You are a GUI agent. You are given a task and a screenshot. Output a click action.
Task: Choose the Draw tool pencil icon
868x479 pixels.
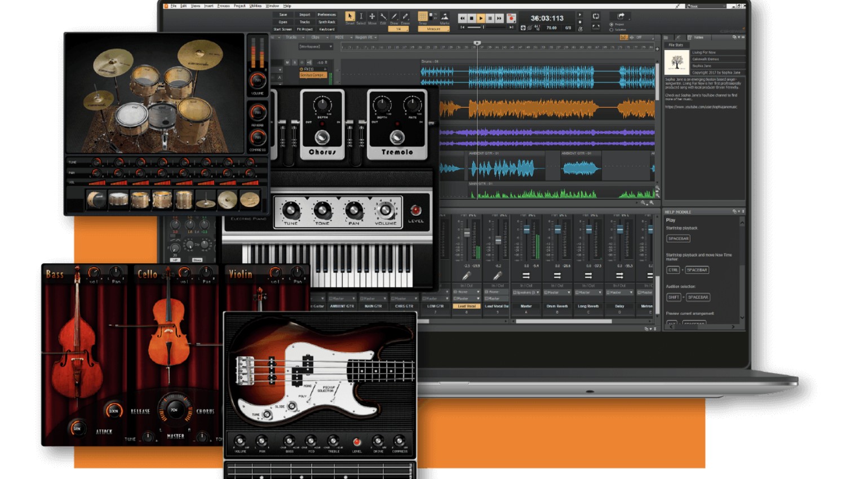[x=394, y=17]
